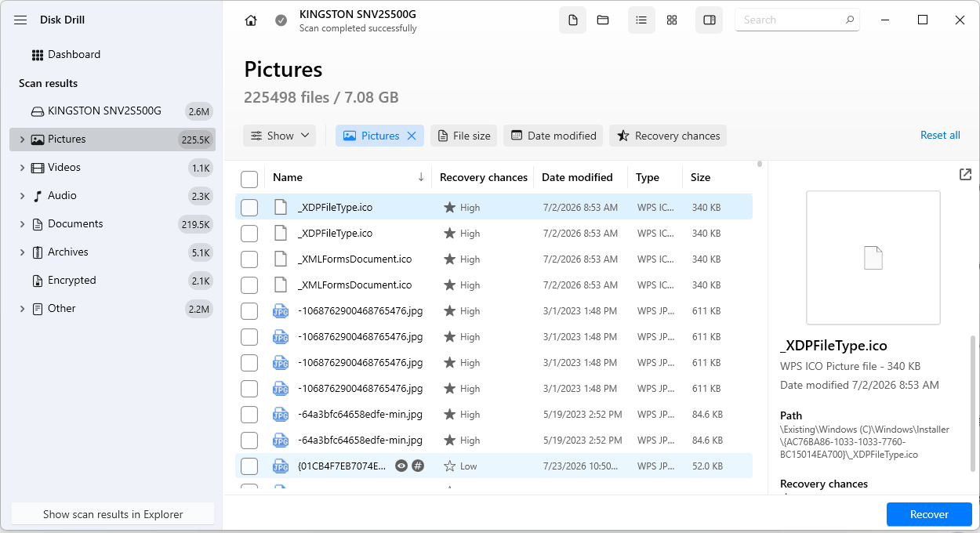Switch to folder view icon
This screenshot has height=533, width=980.
click(603, 20)
